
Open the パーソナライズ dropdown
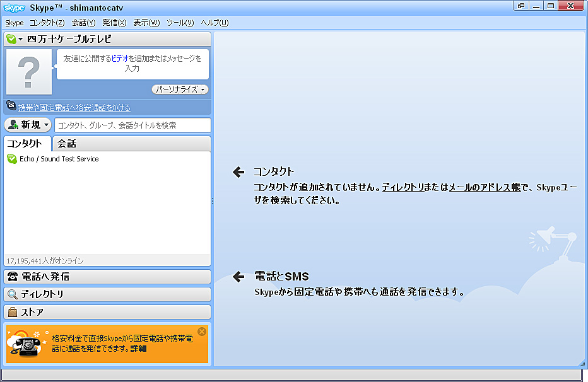click(x=180, y=90)
